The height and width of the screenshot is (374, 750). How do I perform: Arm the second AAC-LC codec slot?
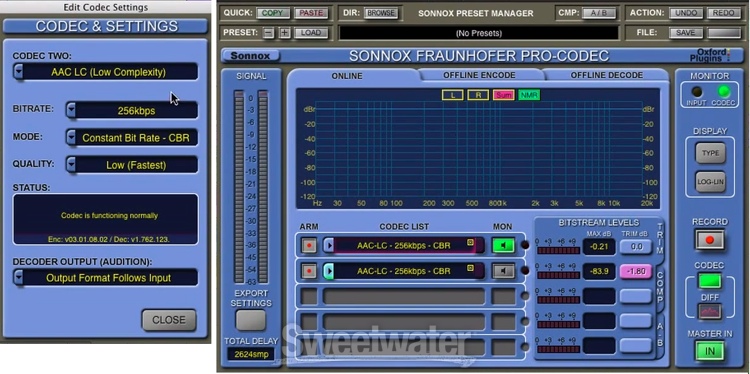pyautogui.click(x=309, y=271)
